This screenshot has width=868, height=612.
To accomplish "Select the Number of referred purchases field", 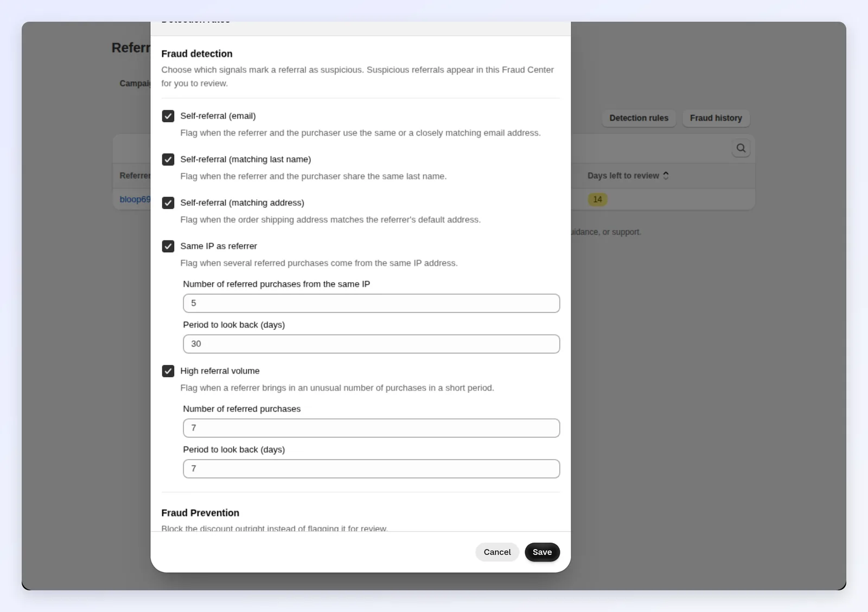I will click(x=372, y=428).
